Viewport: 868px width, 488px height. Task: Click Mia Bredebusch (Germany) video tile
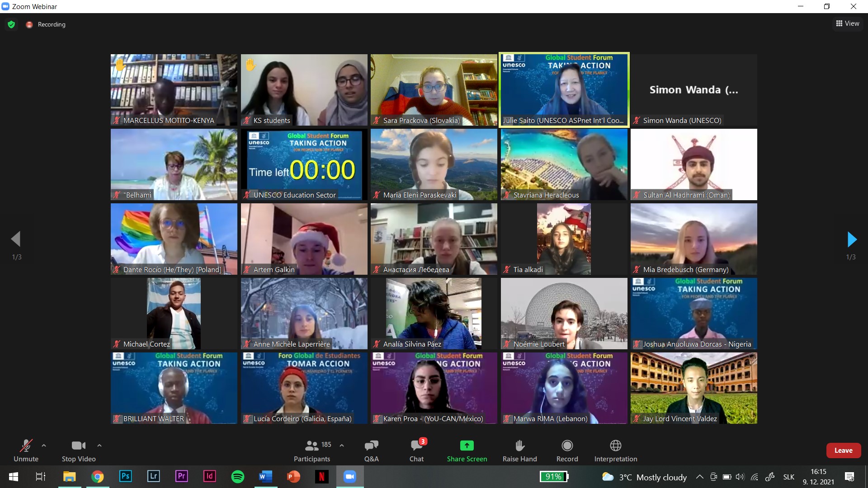[x=694, y=239]
